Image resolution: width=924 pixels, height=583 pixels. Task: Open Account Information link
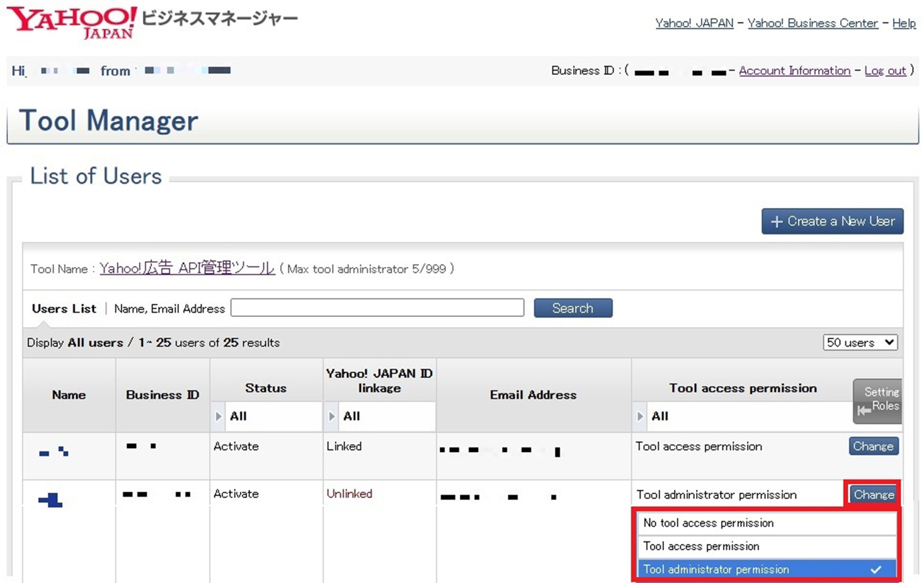tap(794, 71)
